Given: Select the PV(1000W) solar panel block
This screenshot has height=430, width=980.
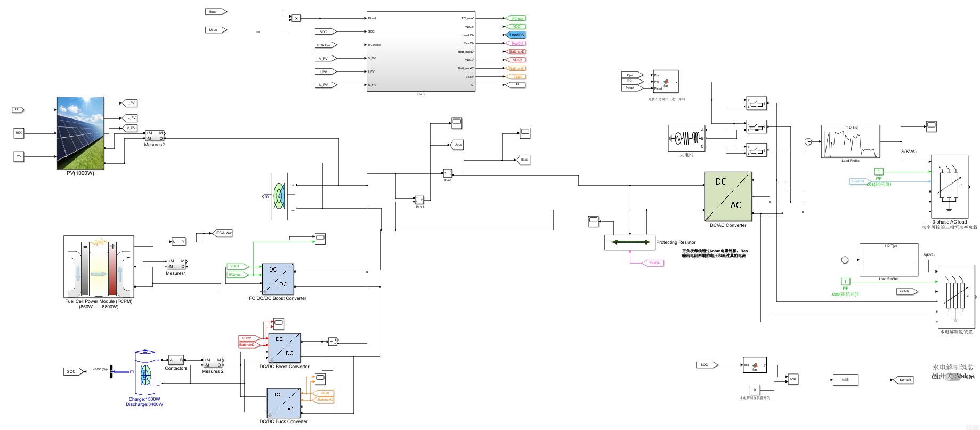Looking at the screenshot, I should point(81,133).
